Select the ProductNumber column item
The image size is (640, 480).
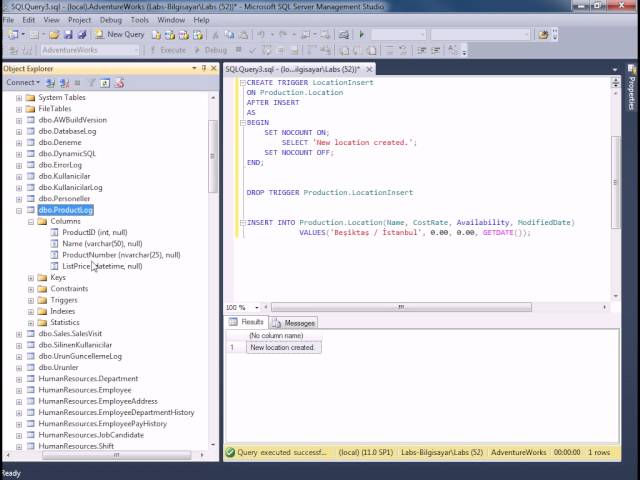(121, 255)
